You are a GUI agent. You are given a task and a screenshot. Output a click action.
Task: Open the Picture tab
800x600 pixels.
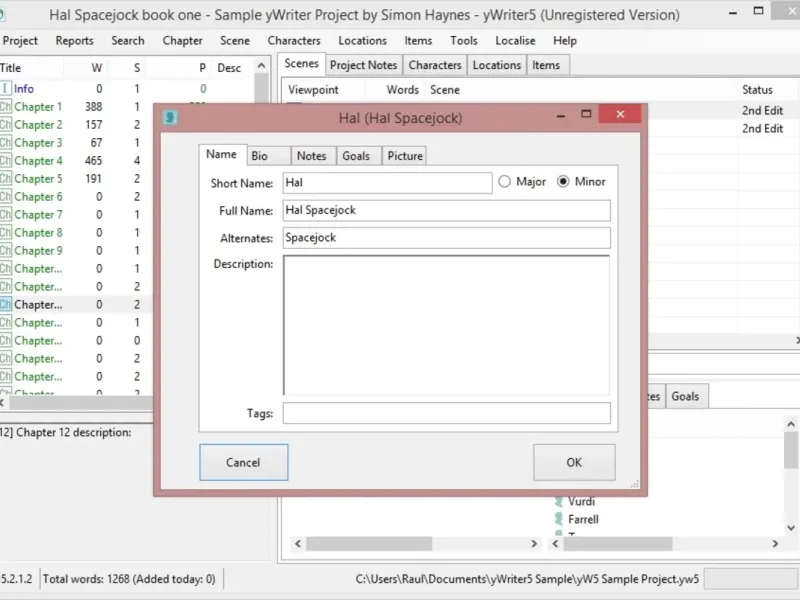405,156
